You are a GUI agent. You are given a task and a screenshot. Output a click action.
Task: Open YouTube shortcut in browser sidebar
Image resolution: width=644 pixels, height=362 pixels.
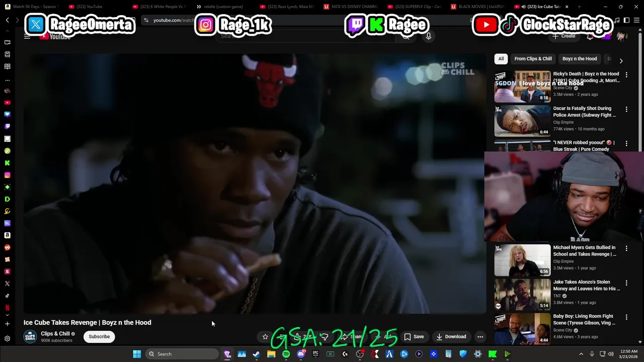pyautogui.click(x=7, y=103)
